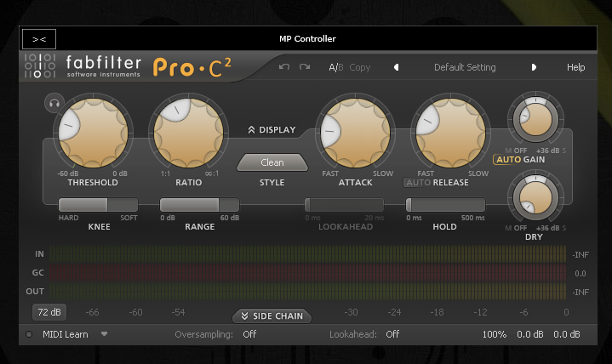Viewport: 612px width, 364px height.
Task: Open the Clean style selector
Action: [272, 162]
